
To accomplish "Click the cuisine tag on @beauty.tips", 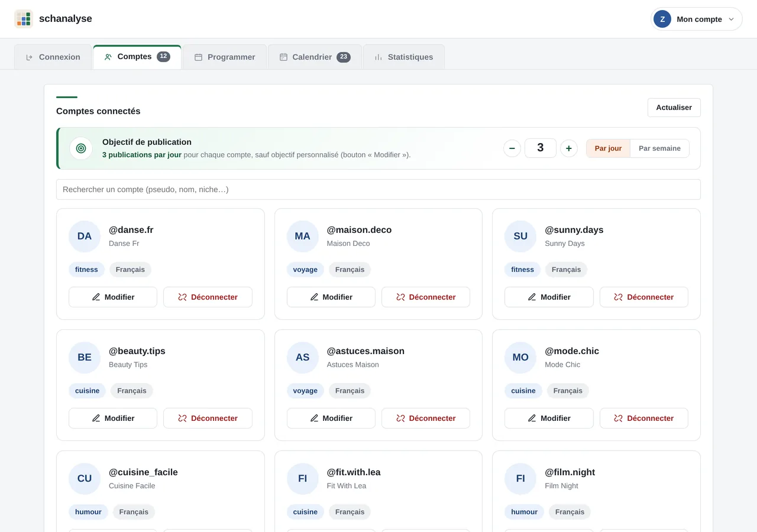I will [x=87, y=391].
